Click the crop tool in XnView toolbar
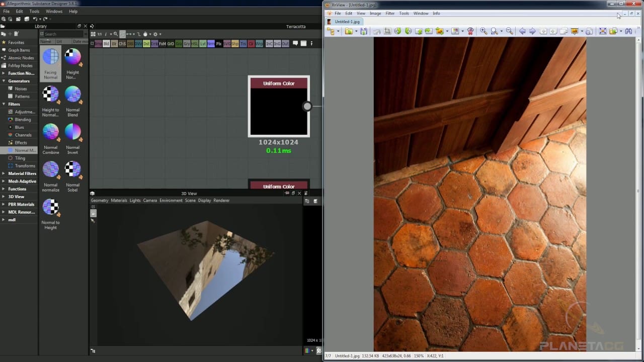The width and height of the screenshot is (644, 362). [387, 31]
